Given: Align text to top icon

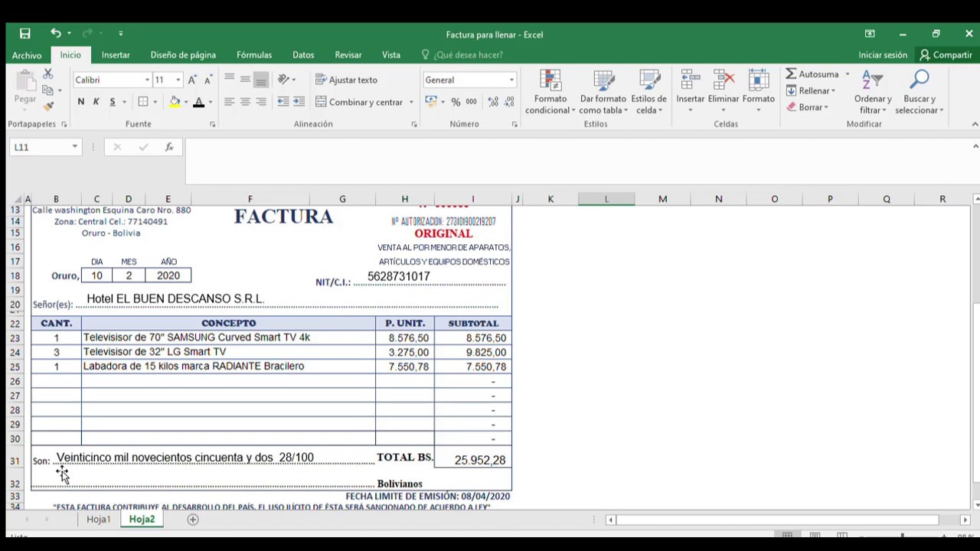Looking at the screenshot, I should pos(229,79).
